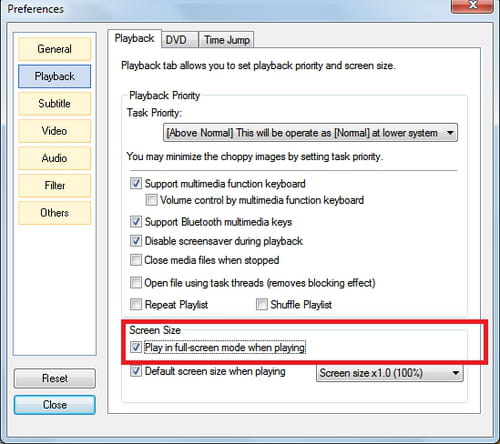Open the Screen size x1.0 dropdown

(390, 373)
